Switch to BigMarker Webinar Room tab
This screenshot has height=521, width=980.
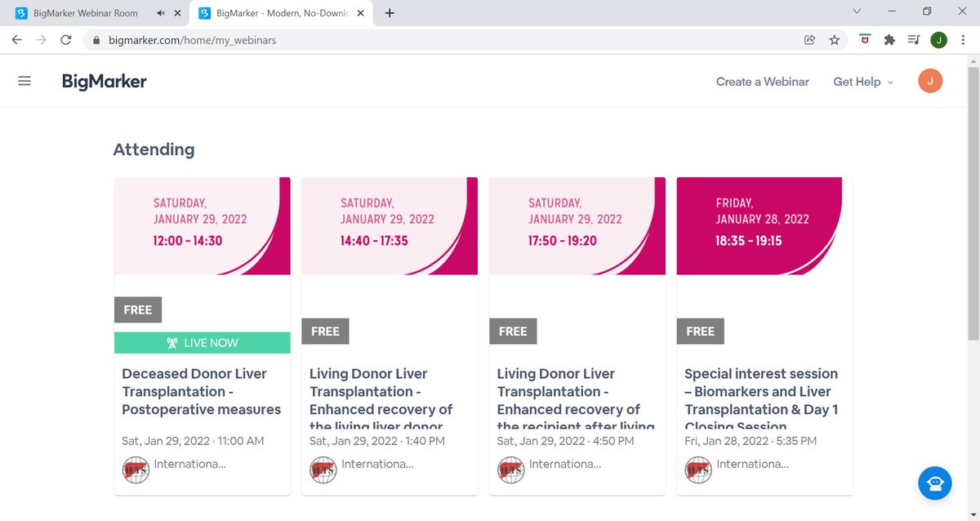[x=86, y=13]
